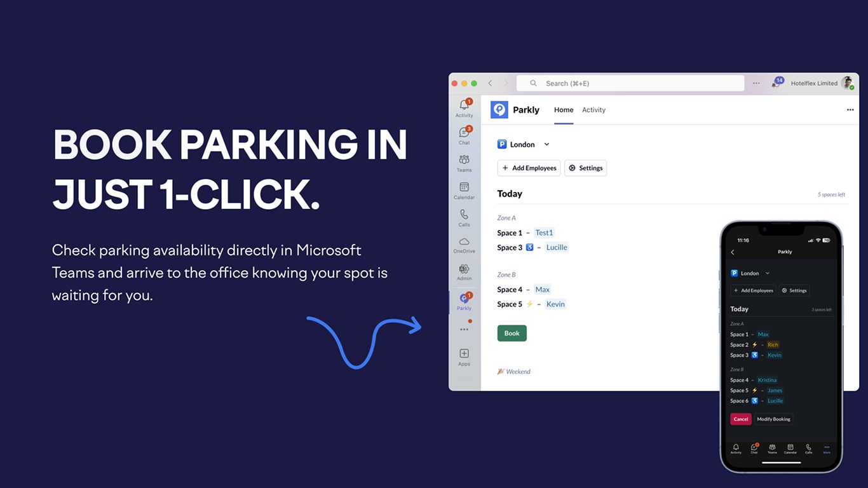868x488 pixels.
Task: Tap Teams in phone bottom navigation
Action: [x=772, y=449]
